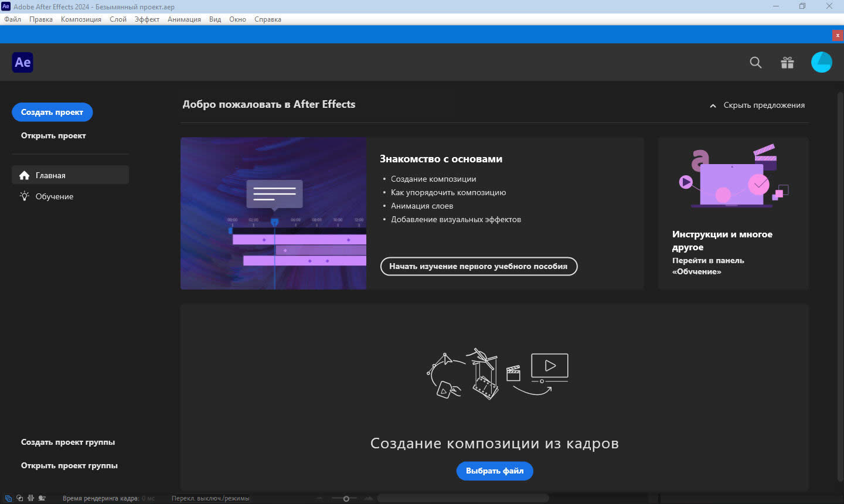This screenshot has width=844, height=504.
Task: Click the gift box What's New icon
Action: click(x=787, y=63)
